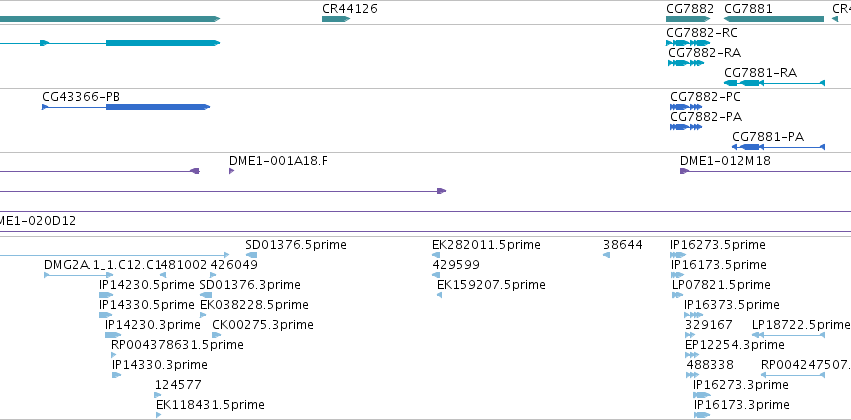Click the EK159207.5prime EST
Viewport: 851px width, 420px height.
pos(440,295)
